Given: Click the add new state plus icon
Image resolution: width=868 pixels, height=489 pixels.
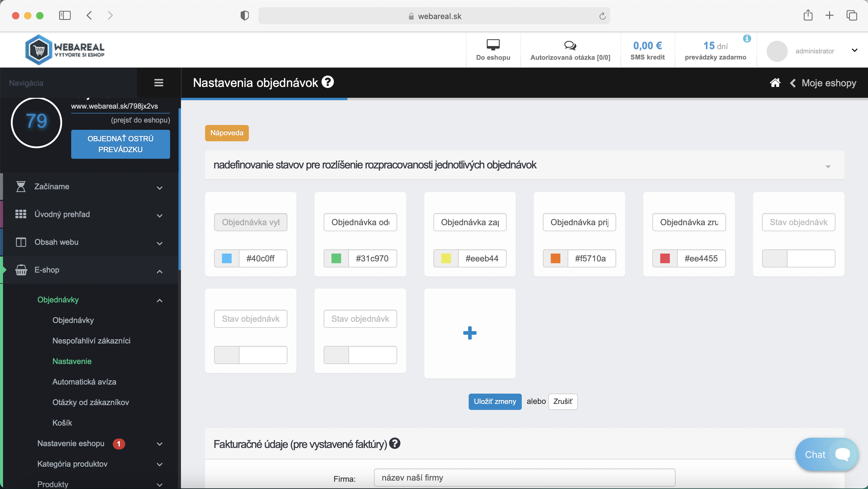Looking at the screenshot, I should click(469, 333).
